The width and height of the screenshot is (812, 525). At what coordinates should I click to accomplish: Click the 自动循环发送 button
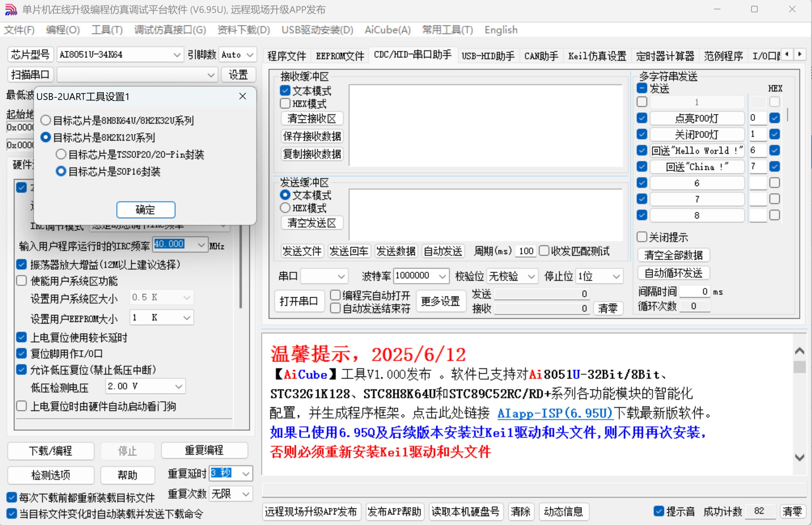(x=673, y=273)
